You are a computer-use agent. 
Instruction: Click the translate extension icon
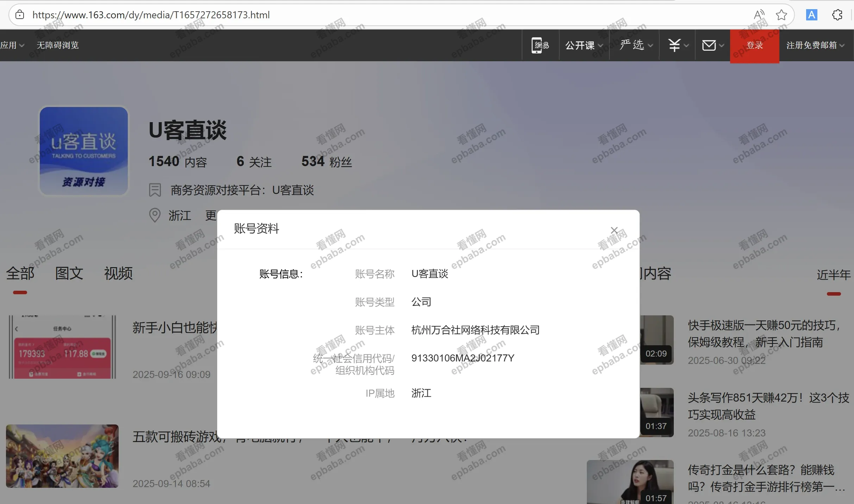(x=811, y=15)
